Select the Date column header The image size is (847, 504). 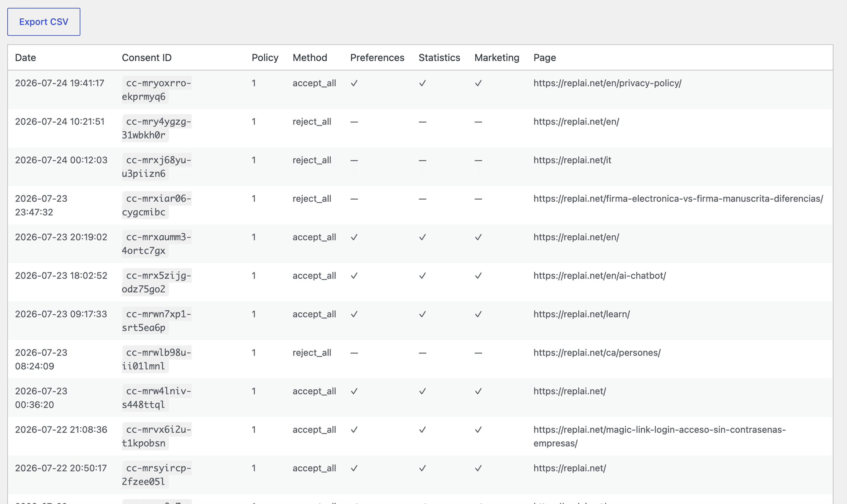(26, 58)
